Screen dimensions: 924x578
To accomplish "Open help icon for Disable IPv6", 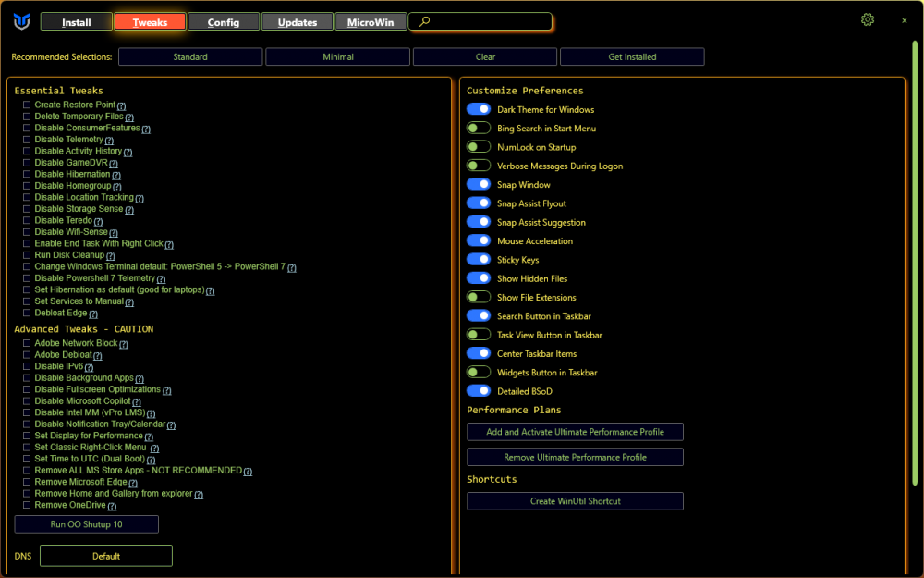I will coord(89,367).
